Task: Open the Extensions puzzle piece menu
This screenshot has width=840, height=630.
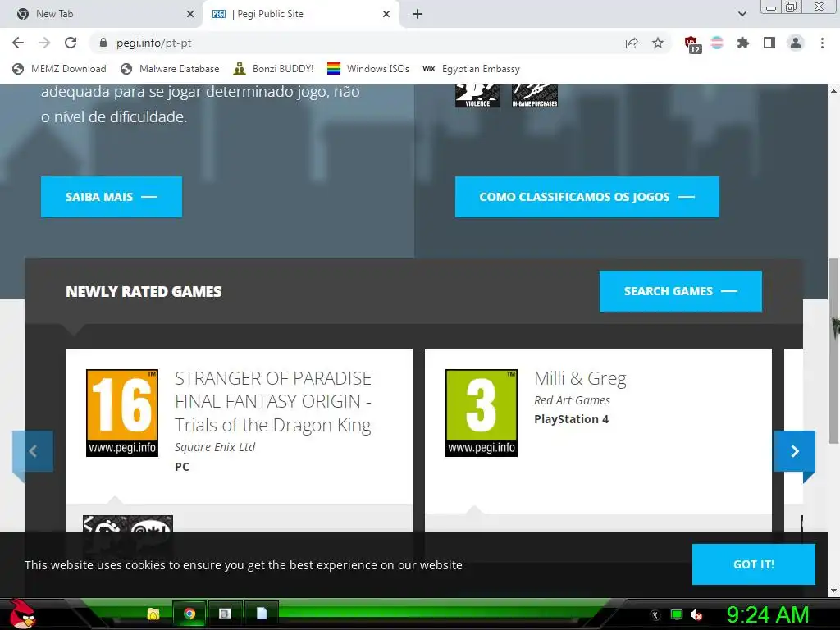Action: coord(742,43)
